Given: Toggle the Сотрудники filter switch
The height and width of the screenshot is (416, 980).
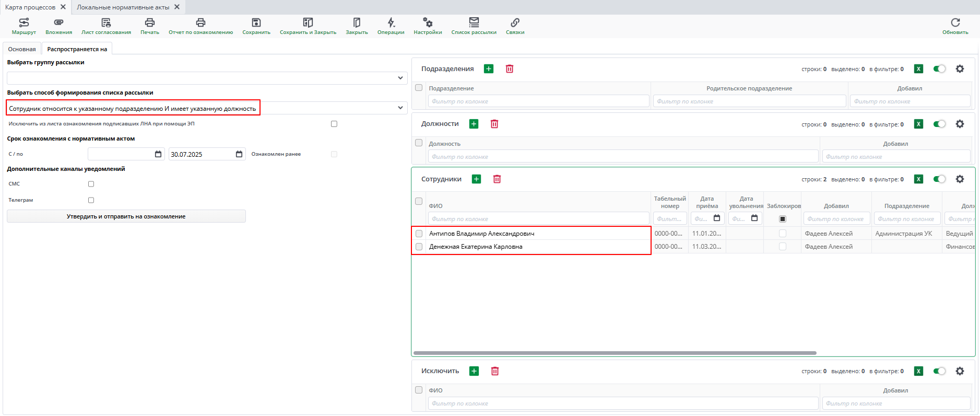Looking at the screenshot, I should 939,179.
